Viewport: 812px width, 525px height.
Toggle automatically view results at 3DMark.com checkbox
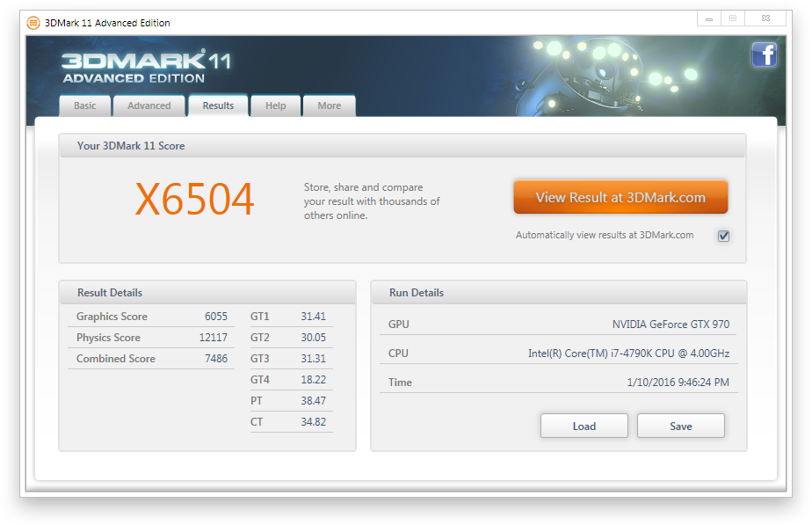point(723,236)
